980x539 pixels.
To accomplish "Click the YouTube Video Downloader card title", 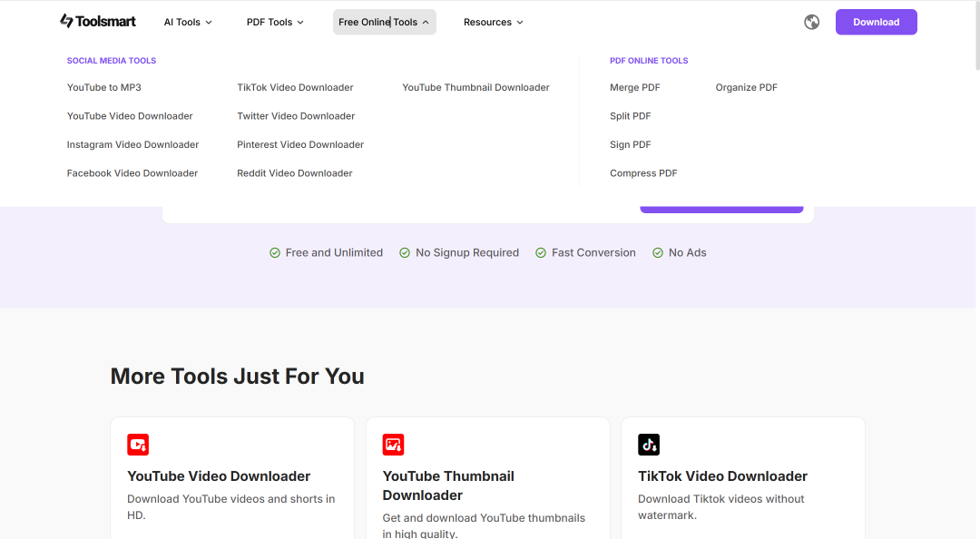I will tap(219, 476).
